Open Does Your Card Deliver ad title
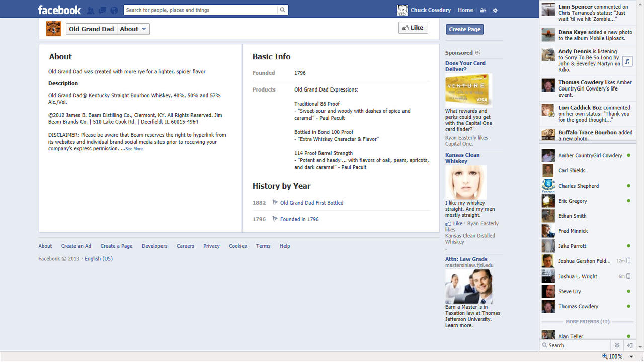The image size is (644, 362). tap(465, 66)
